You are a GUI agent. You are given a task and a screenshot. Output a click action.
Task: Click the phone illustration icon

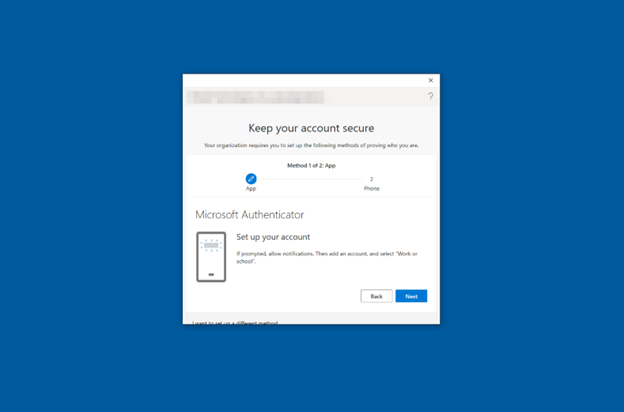click(211, 256)
